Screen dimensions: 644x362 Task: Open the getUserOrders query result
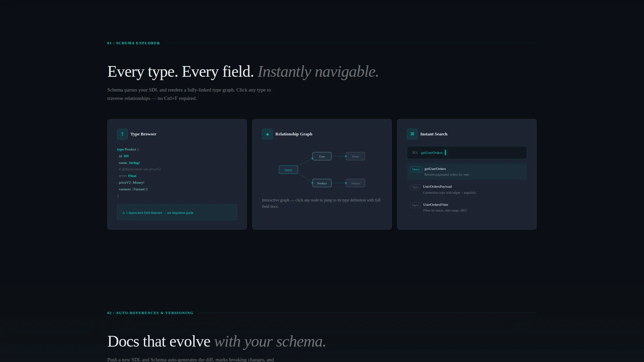coord(467,172)
